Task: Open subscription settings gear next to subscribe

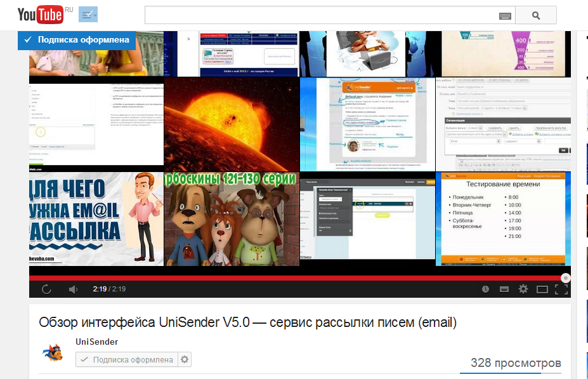Action: point(185,359)
